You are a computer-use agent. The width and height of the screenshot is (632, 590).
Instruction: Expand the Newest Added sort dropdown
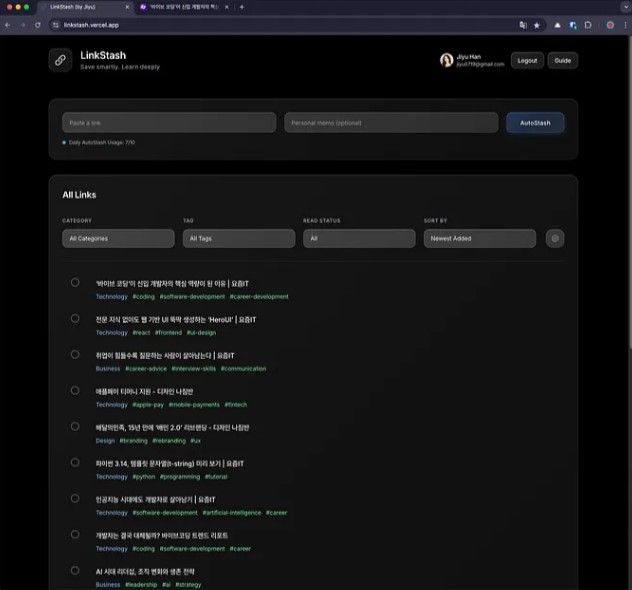click(x=480, y=239)
